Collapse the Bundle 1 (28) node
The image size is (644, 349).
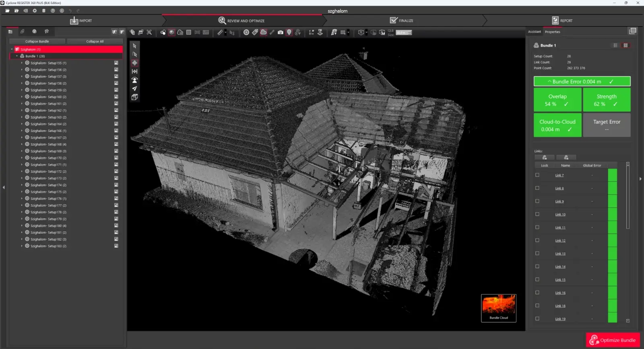(17, 56)
